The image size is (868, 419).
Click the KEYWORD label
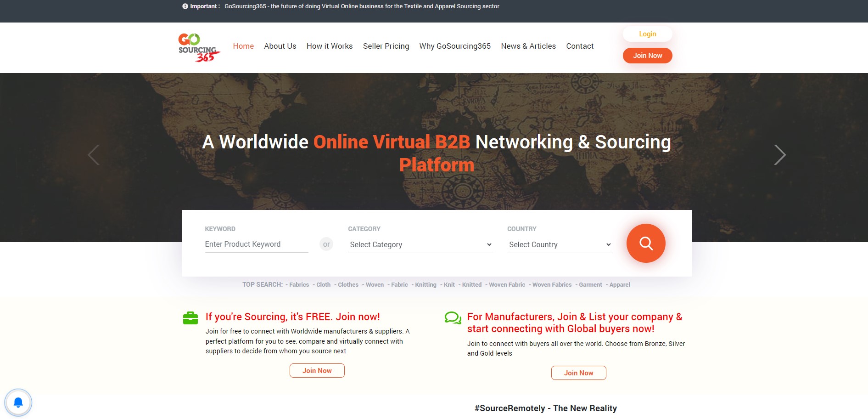coord(220,229)
